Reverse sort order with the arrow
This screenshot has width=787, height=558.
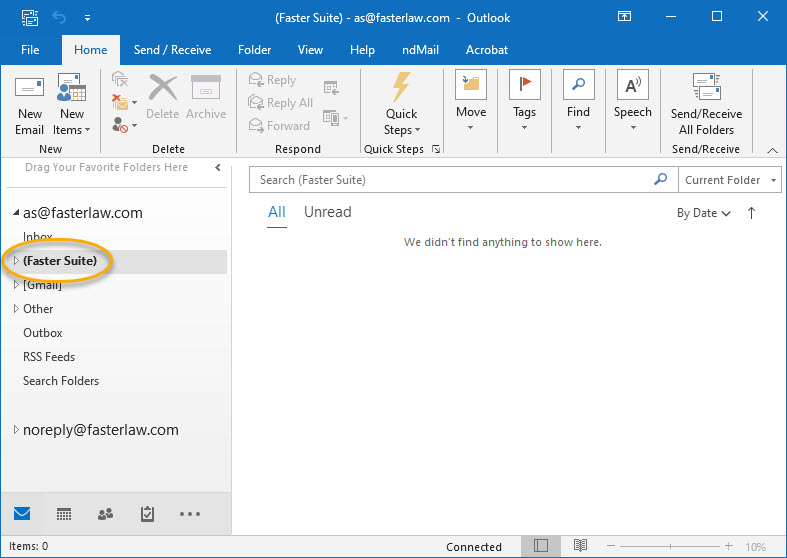pyautogui.click(x=751, y=213)
